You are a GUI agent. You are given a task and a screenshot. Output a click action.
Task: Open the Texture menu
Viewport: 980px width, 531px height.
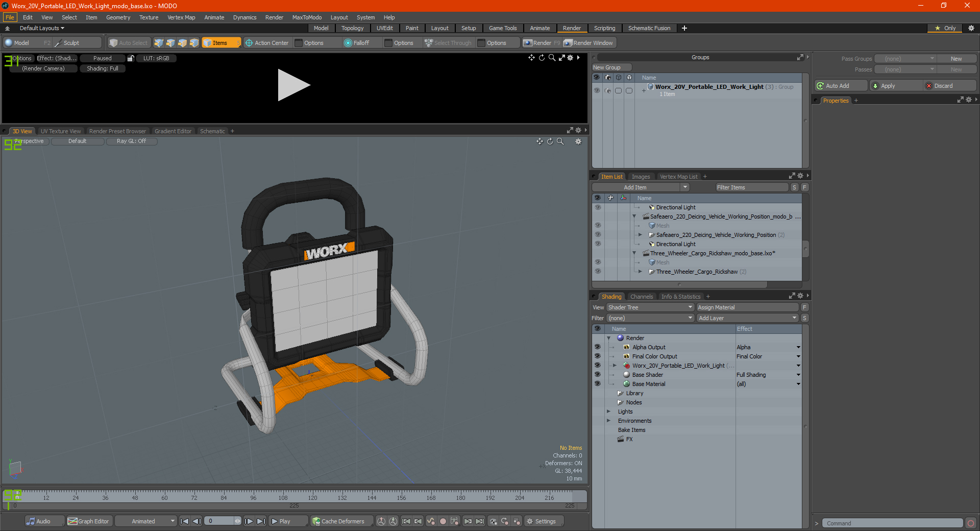point(149,17)
